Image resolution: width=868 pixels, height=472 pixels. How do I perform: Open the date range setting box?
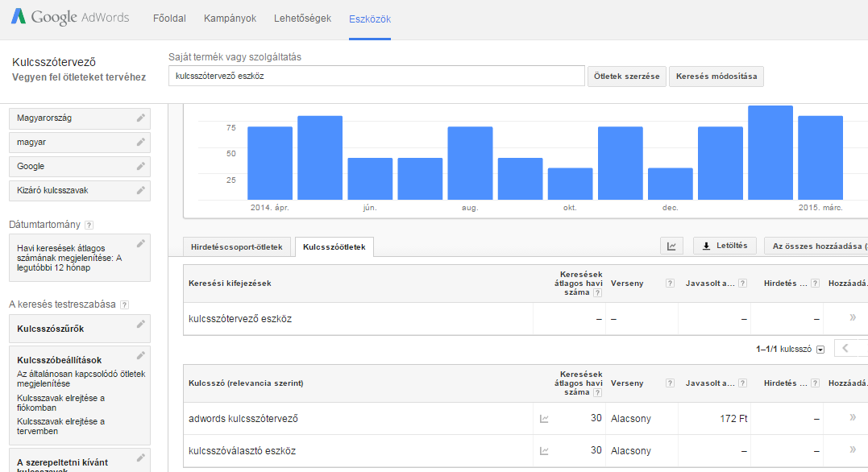pos(80,258)
